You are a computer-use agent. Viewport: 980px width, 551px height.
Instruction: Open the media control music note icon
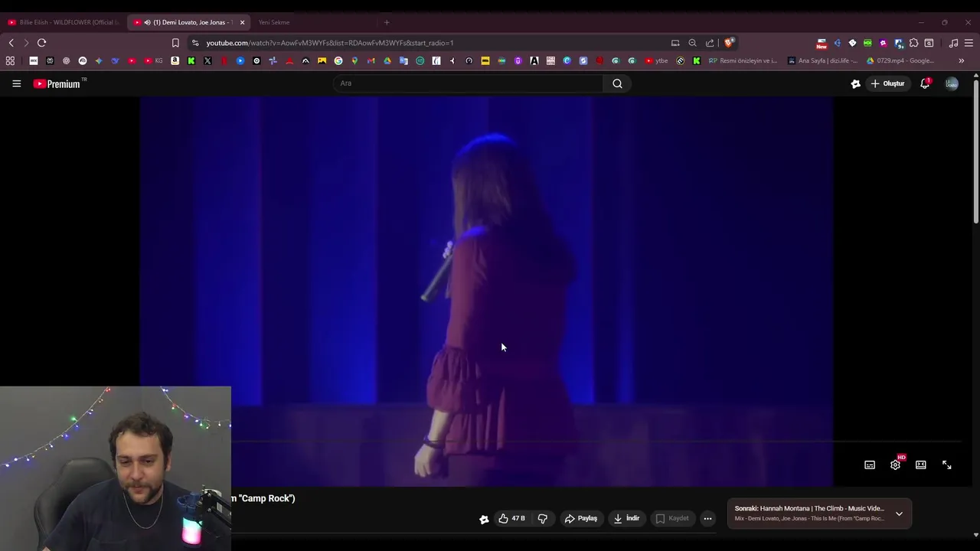point(953,43)
